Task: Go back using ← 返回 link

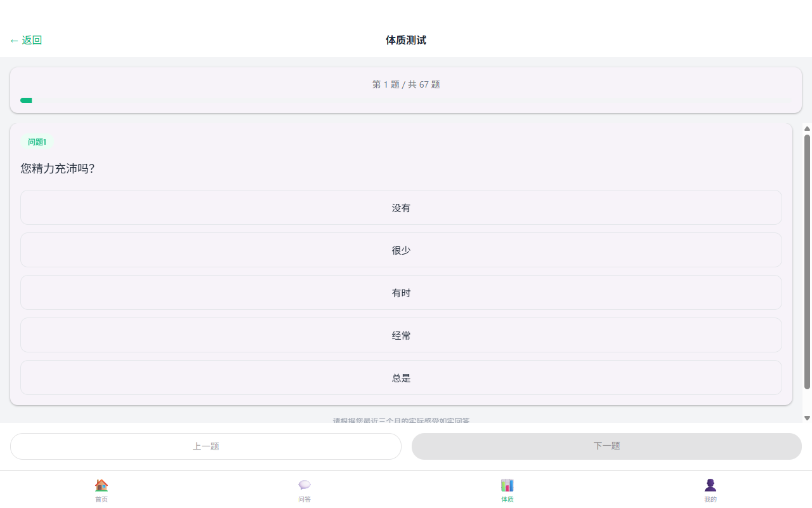Action: coord(26,41)
